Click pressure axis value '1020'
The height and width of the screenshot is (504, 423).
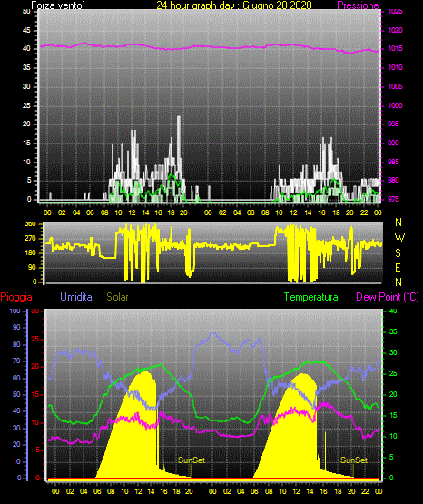click(395, 30)
